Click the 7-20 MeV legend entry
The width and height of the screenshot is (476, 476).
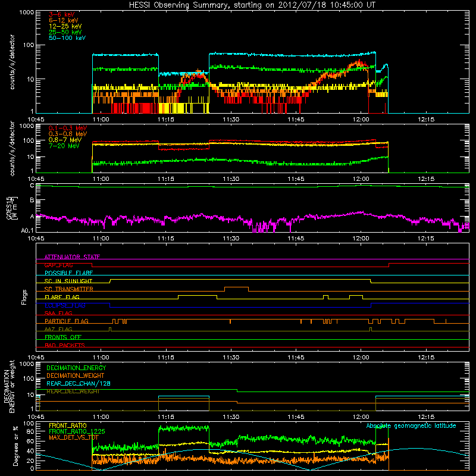(x=64, y=146)
